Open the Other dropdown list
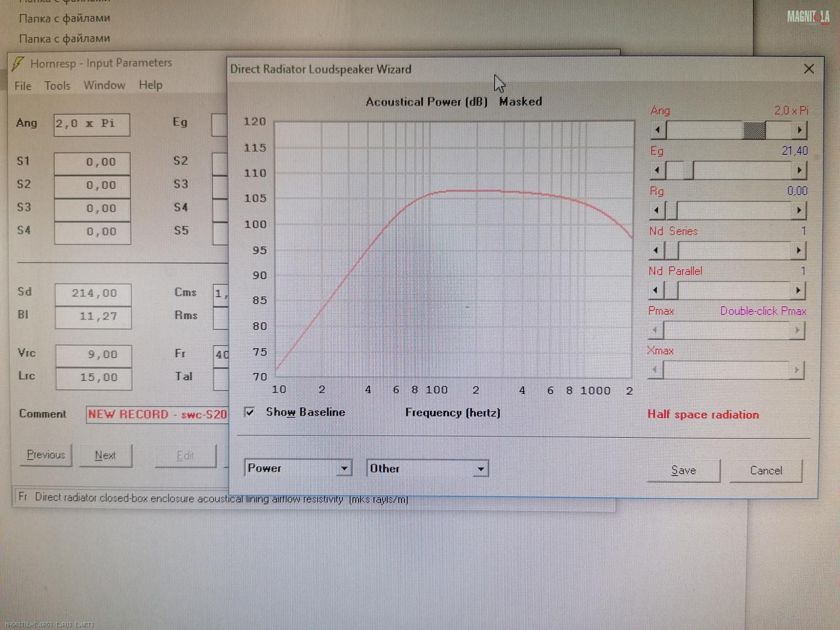The height and width of the screenshot is (630, 840). [480, 469]
